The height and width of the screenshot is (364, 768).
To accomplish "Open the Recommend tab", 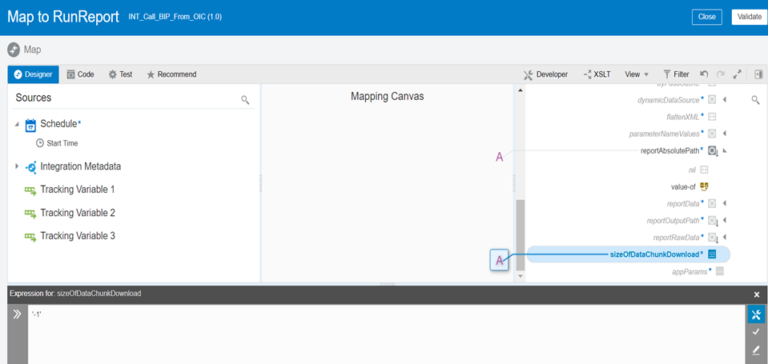I will point(171,74).
